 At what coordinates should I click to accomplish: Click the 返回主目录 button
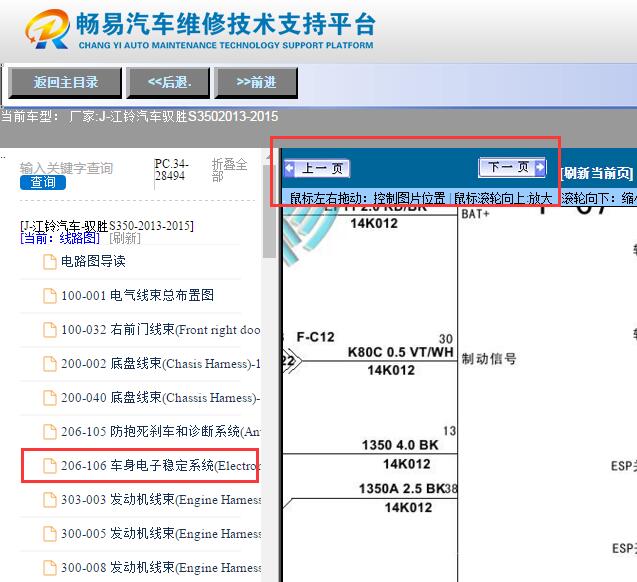(65, 83)
